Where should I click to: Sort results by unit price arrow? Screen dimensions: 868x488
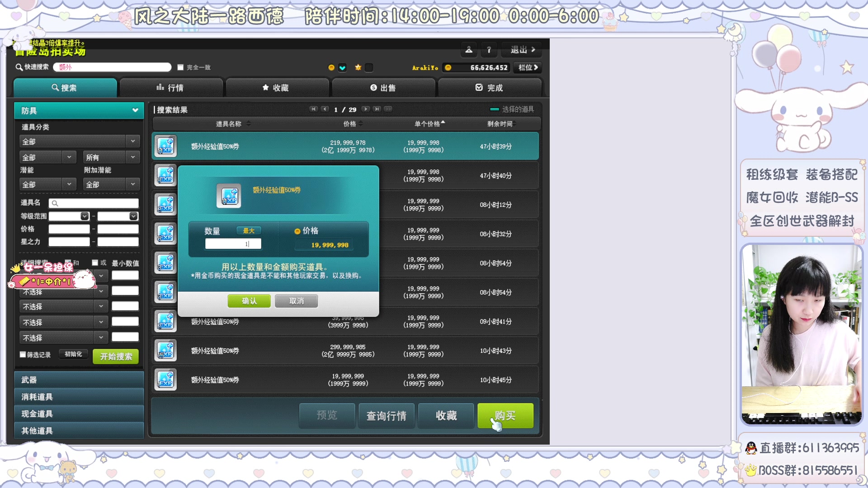pos(443,122)
